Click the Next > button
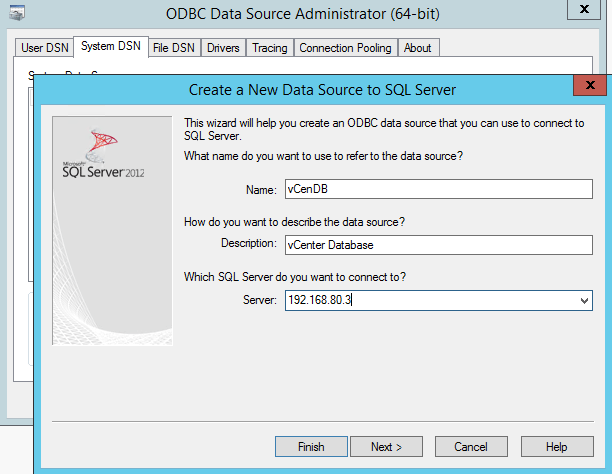The width and height of the screenshot is (612, 474). tap(386, 447)
